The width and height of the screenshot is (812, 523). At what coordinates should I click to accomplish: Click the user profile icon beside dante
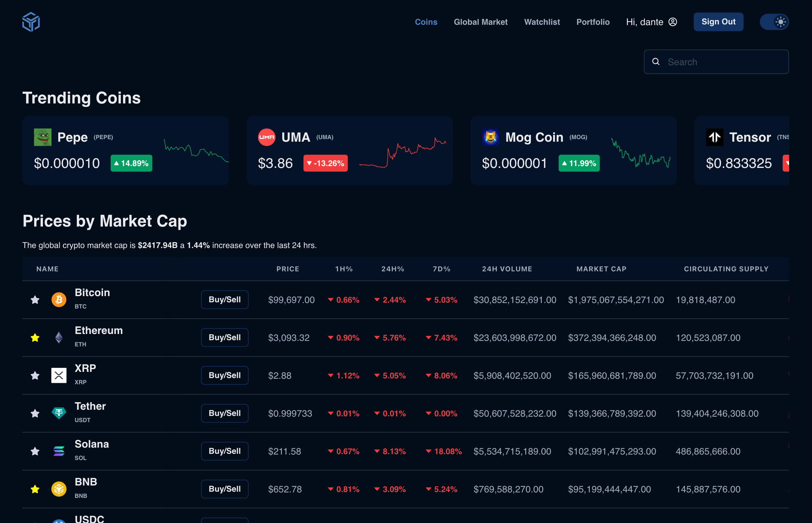click(x=673, y=22)
